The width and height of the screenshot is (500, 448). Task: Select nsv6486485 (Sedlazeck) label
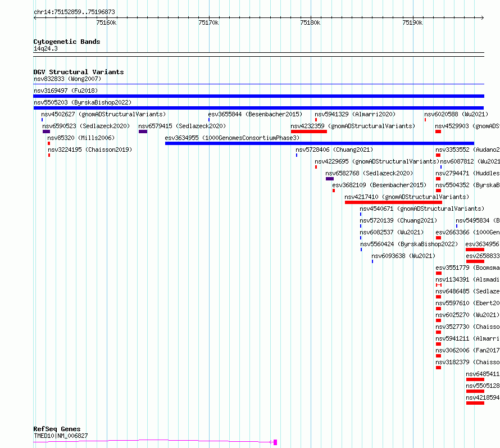pos(467,291)
